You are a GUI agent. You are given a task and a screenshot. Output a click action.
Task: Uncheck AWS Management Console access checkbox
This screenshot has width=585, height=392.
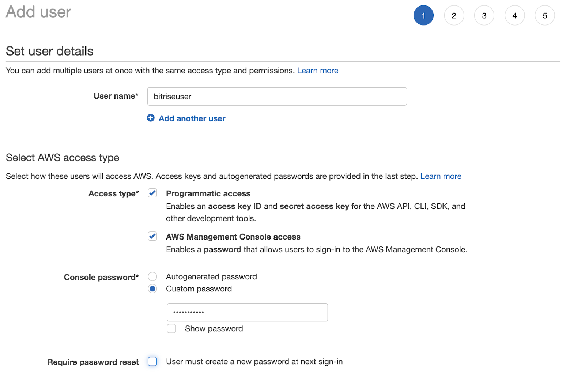pos(152,236)
